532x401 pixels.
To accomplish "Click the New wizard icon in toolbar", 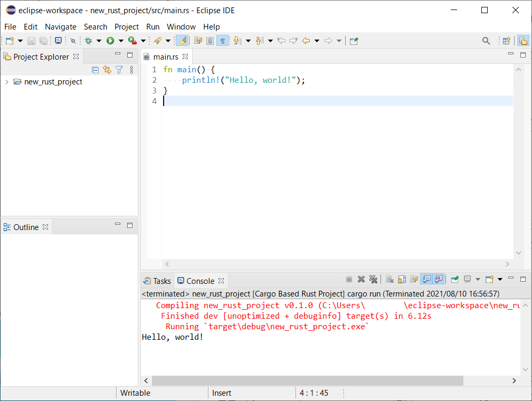I will (9, 41).
